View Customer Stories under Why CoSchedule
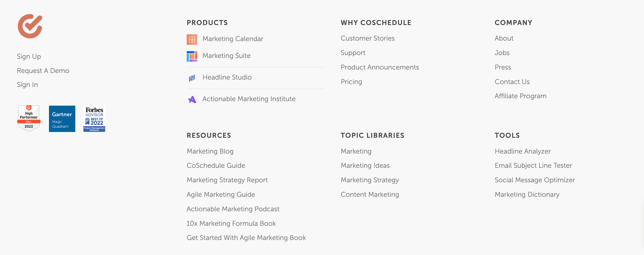 [x=368, y=38]
